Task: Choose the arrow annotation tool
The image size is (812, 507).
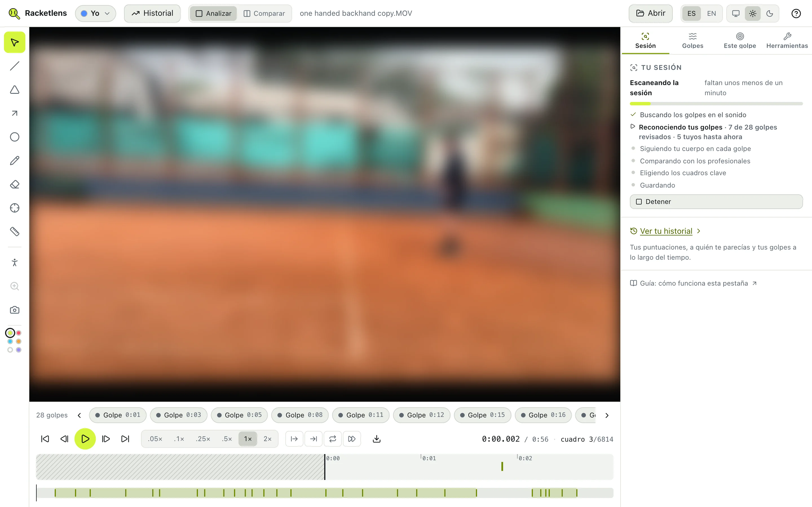Action: tap(14, 113)
